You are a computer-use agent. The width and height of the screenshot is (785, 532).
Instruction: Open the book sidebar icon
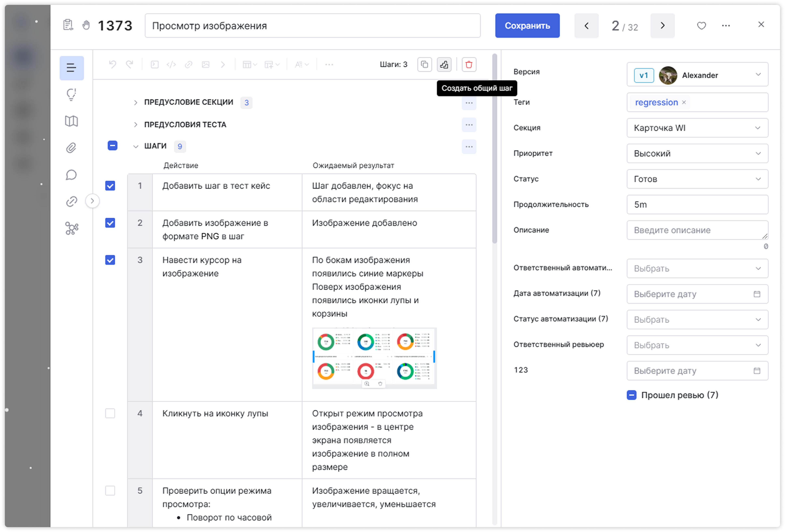coord(72,121)
